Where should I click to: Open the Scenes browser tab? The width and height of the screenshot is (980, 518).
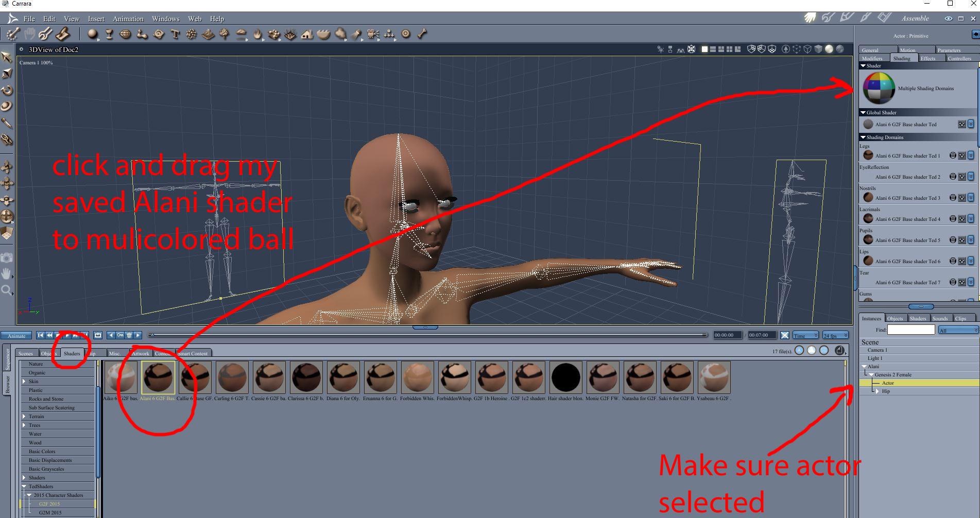pyautogui.click(x=26, y=353)
